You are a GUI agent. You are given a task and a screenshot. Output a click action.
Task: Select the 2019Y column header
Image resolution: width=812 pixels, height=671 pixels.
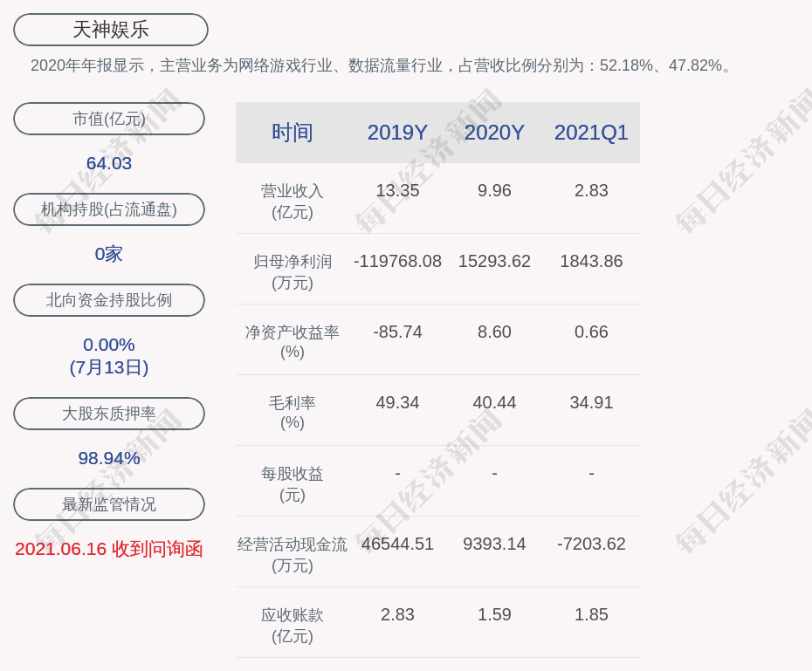click(397, 133)
